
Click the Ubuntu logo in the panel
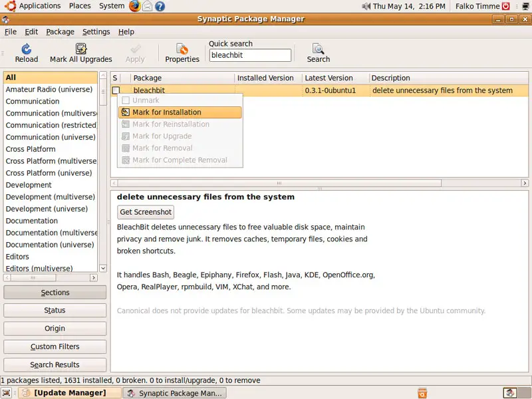[10, 6]
